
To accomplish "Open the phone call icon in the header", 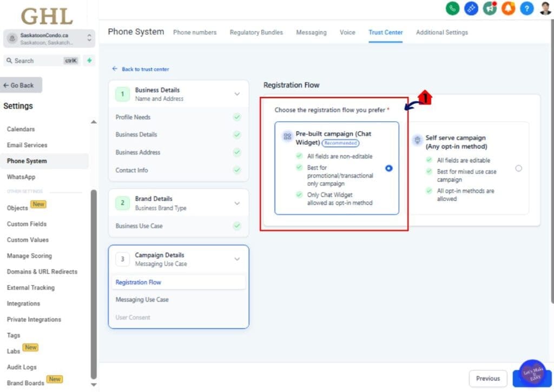I will click(452, 9).
